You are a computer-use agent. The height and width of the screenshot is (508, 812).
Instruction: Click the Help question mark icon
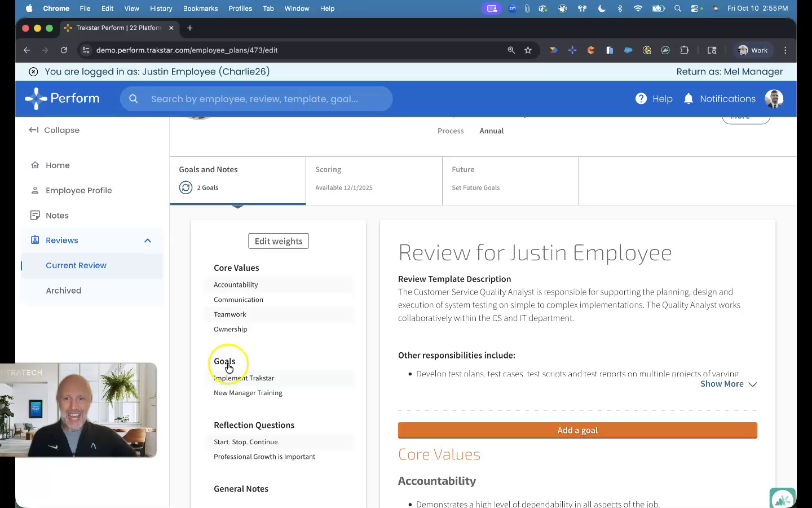coord(641,99)
